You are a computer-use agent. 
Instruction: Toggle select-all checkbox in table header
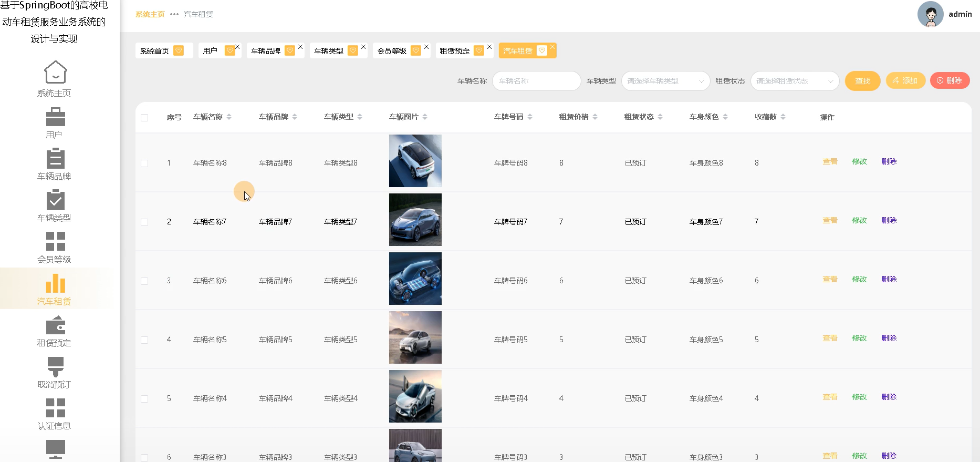[x=144, y=117]
